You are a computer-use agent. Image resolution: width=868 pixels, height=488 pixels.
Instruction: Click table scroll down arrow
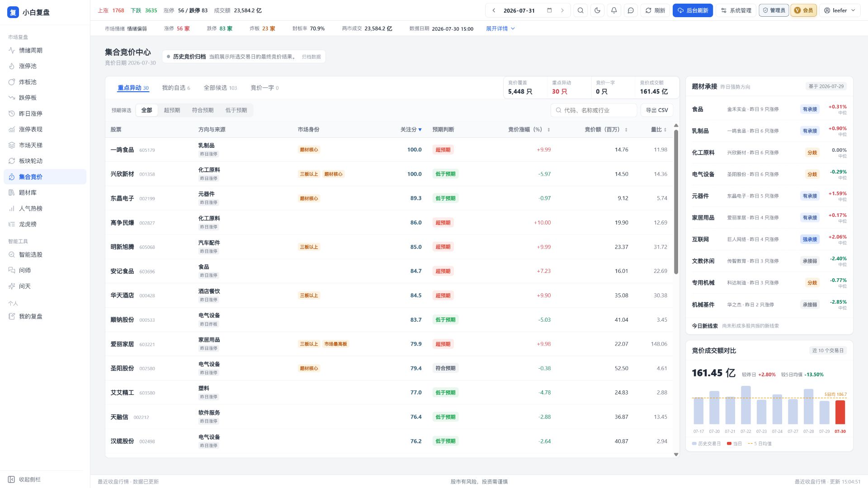click(x=676, y=455)
